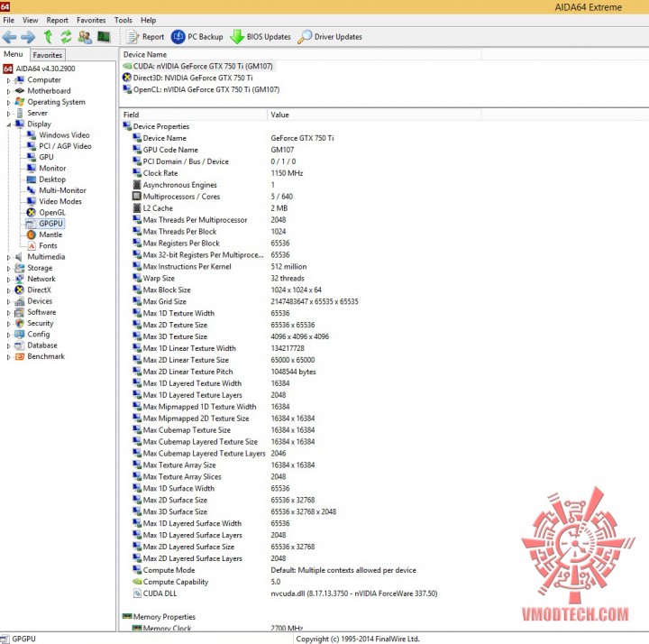This screenshot has width=649, height=644.
Task: Click the Mantle icon in tree
Action: click(31, 235)
